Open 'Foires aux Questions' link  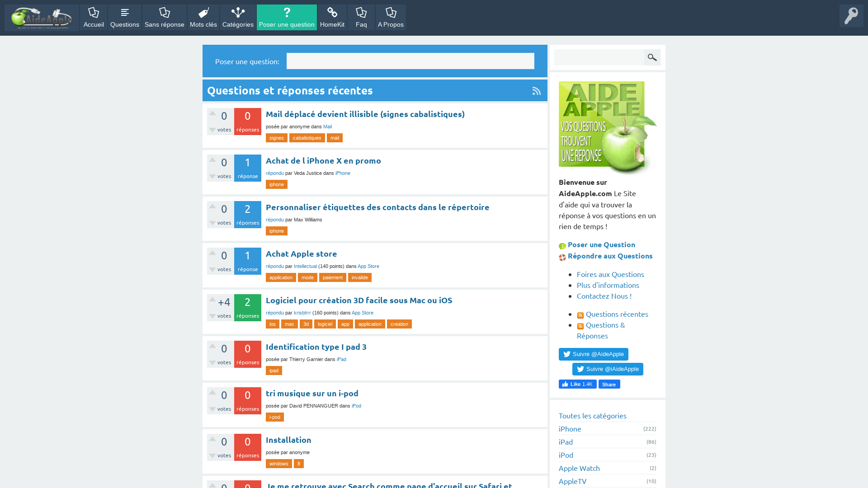coord(610,274)
